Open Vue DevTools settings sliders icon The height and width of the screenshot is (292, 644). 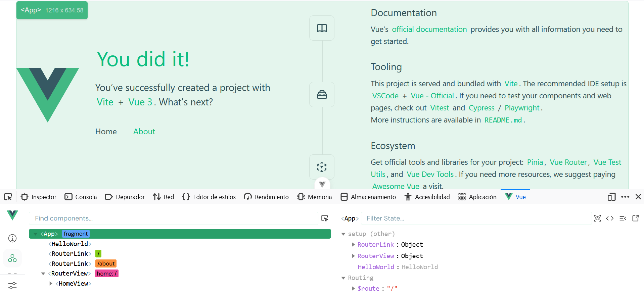point(12,285)
